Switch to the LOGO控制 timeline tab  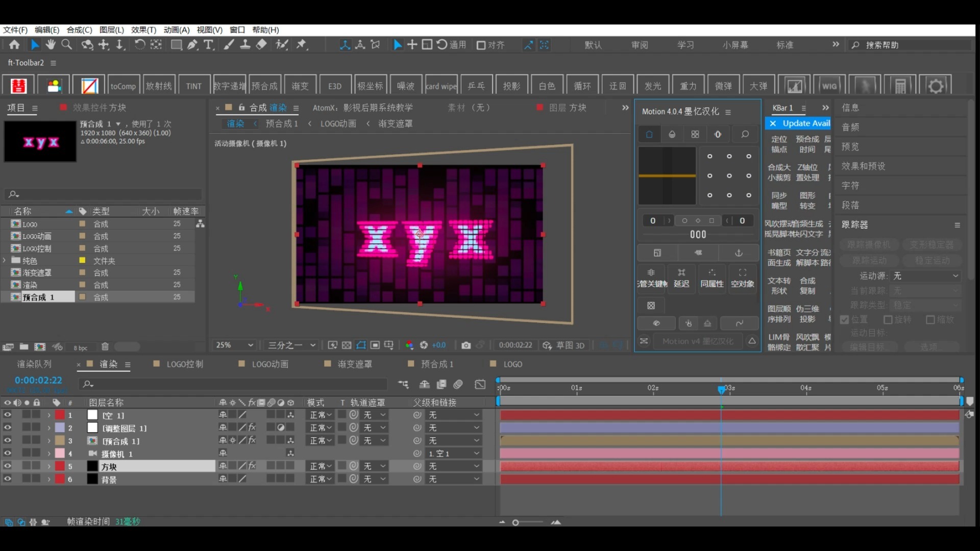click(x=185, y=364)
